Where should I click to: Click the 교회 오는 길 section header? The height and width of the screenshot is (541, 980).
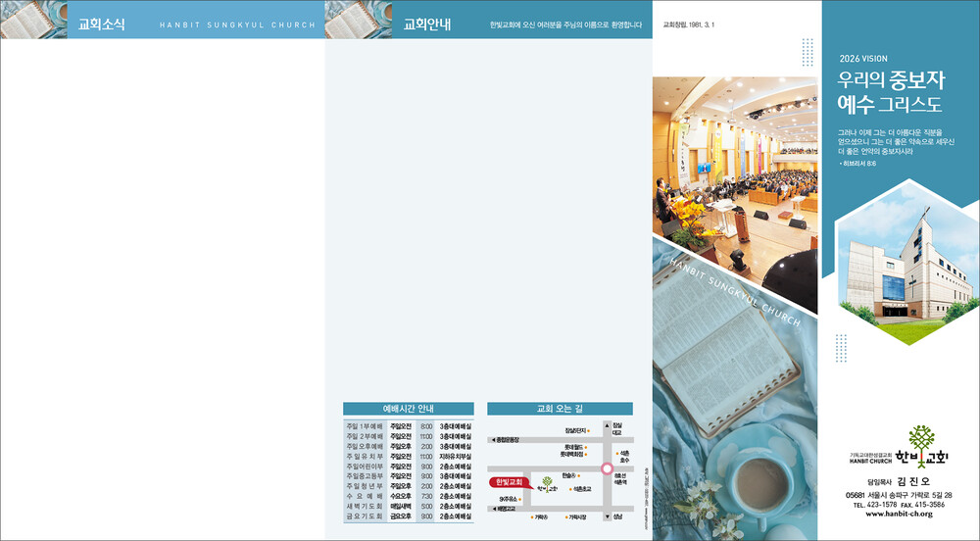560,409
